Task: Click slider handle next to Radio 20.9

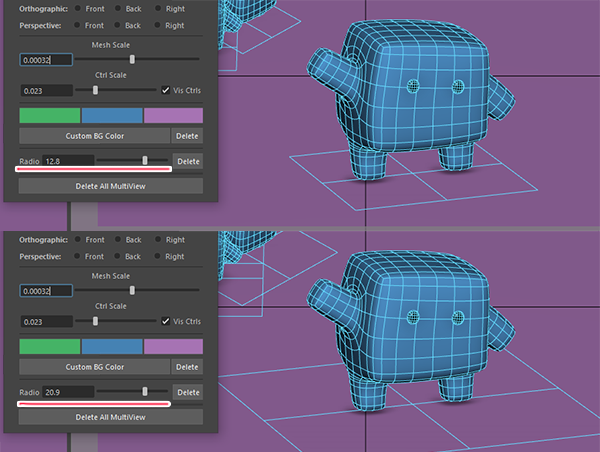Action: click(146, 393)
